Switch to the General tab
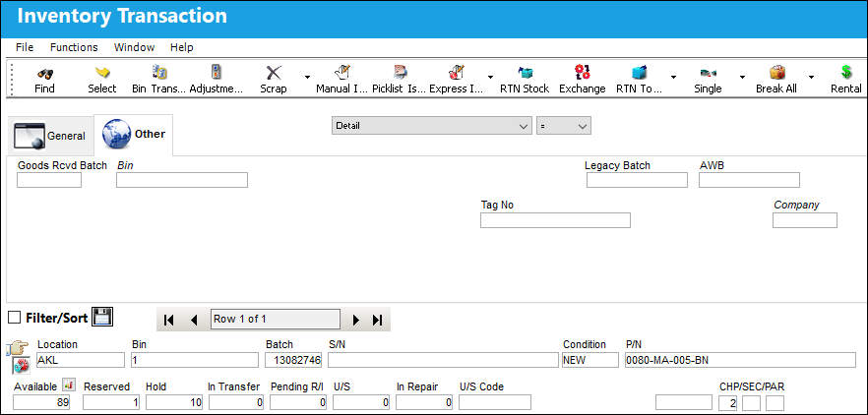 coord(50,136)
